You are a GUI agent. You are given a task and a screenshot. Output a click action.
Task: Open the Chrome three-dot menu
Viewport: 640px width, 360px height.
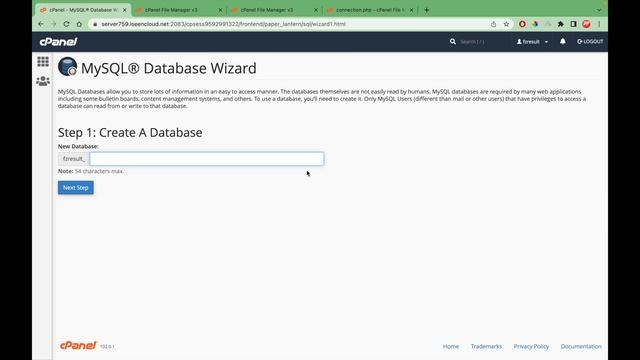(599, 24)
